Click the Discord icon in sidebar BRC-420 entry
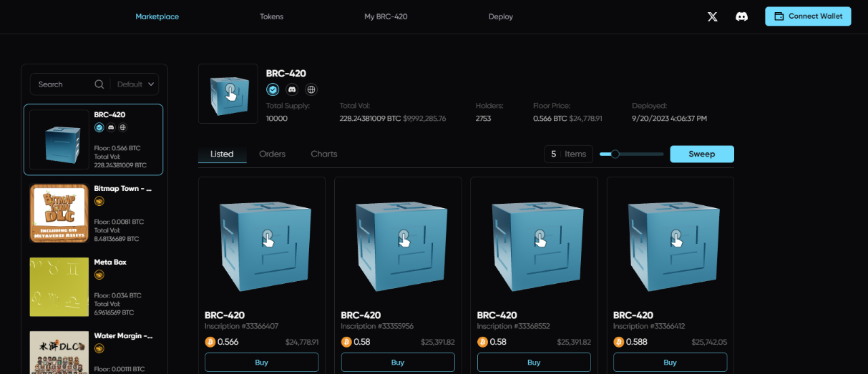This screenshot has width=868, height=374. (x=111, y=127)
